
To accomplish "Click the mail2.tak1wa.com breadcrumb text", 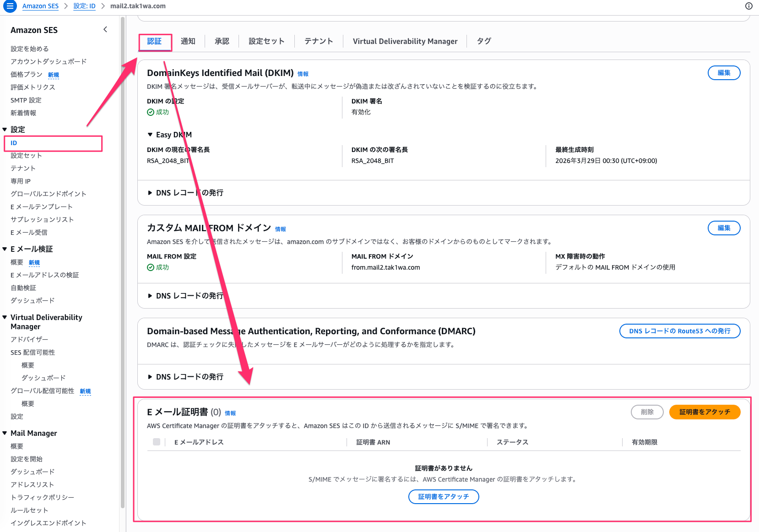I will pyautogui.click(x=138, y=6).
